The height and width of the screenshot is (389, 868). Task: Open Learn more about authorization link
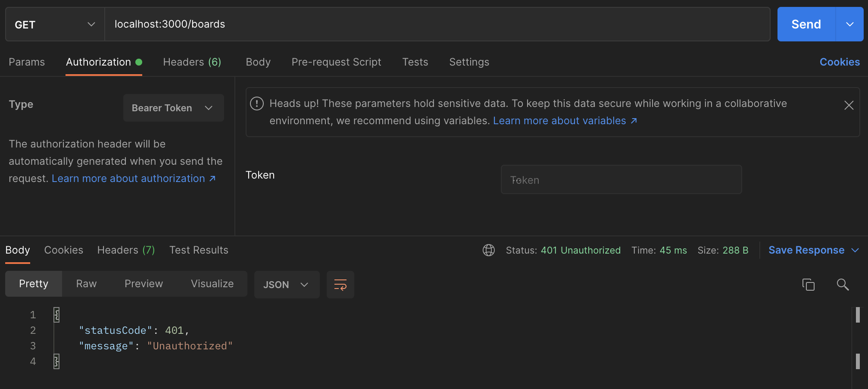(x=134, y=179)
